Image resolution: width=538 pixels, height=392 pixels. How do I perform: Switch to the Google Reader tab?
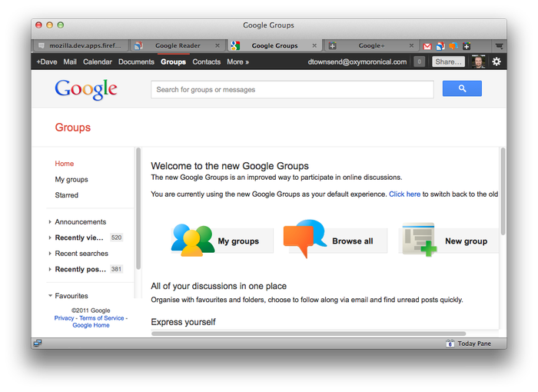click(178, 45)
